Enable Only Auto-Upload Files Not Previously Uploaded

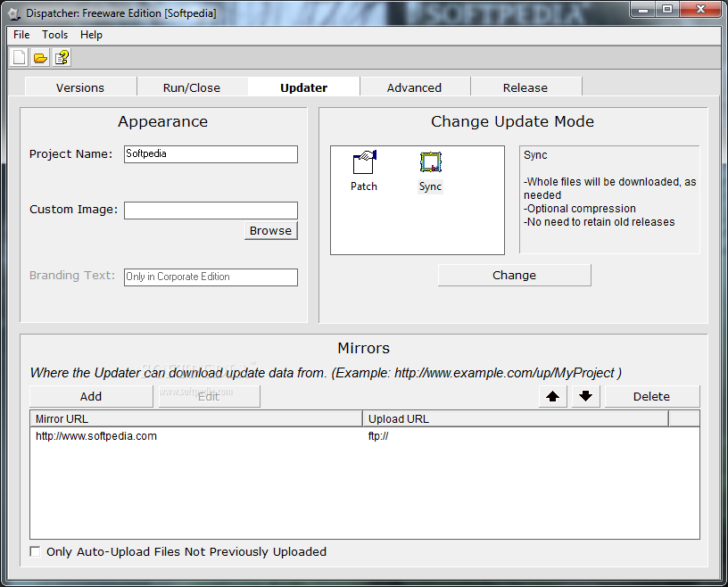click(x=35, y=551)
